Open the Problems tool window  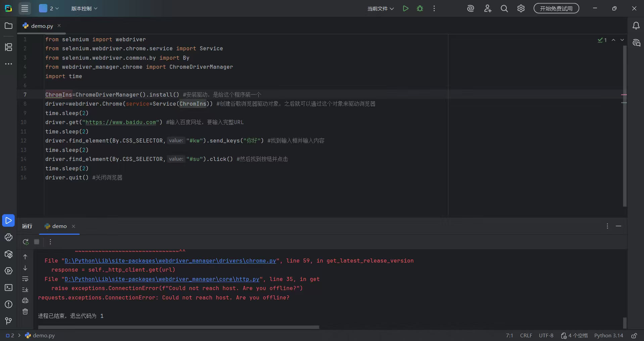point(8,304)
